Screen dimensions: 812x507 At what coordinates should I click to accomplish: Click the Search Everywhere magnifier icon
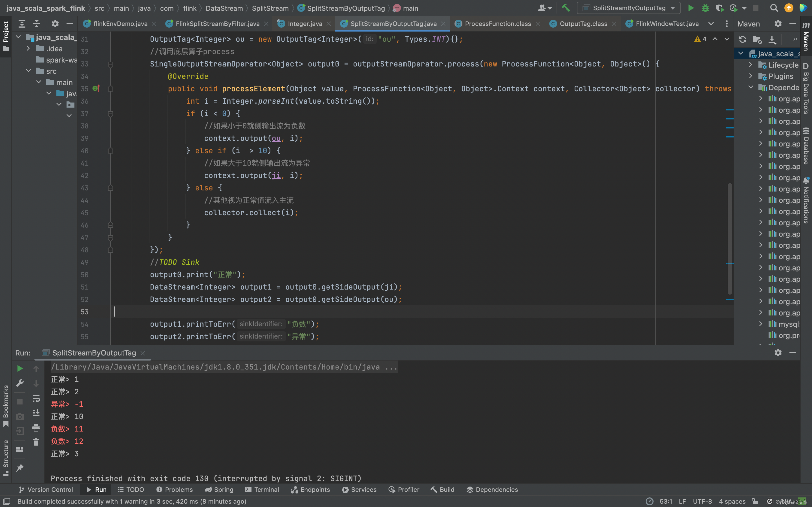774,8
